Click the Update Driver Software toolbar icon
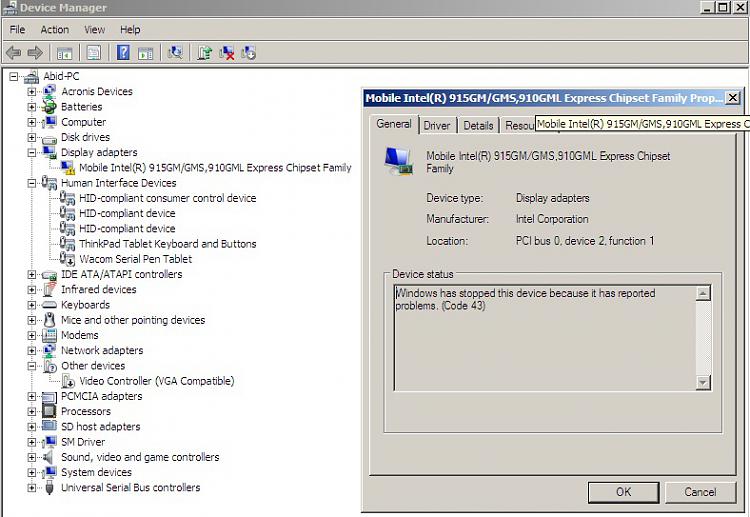Screen dimensions: 750x517 click(205, 53)
